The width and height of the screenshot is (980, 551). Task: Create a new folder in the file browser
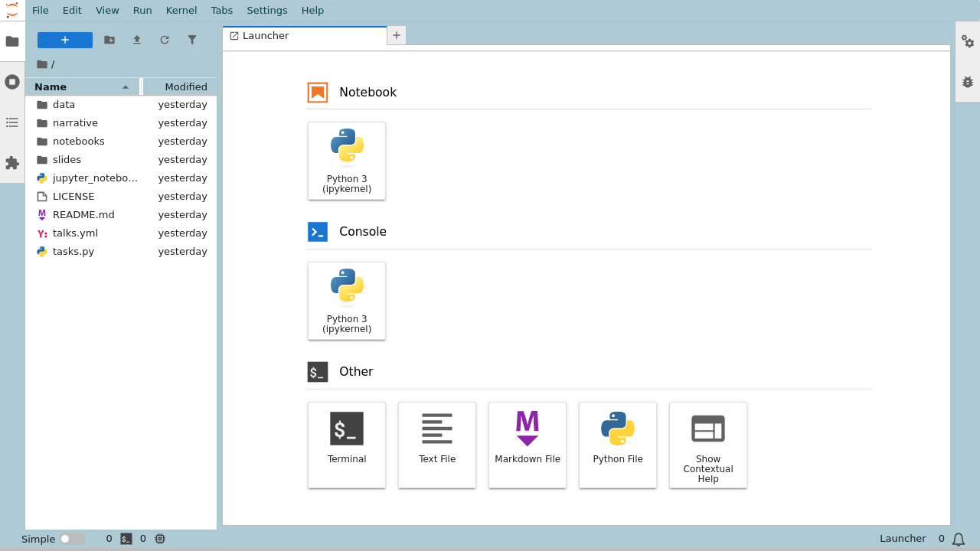109,40
